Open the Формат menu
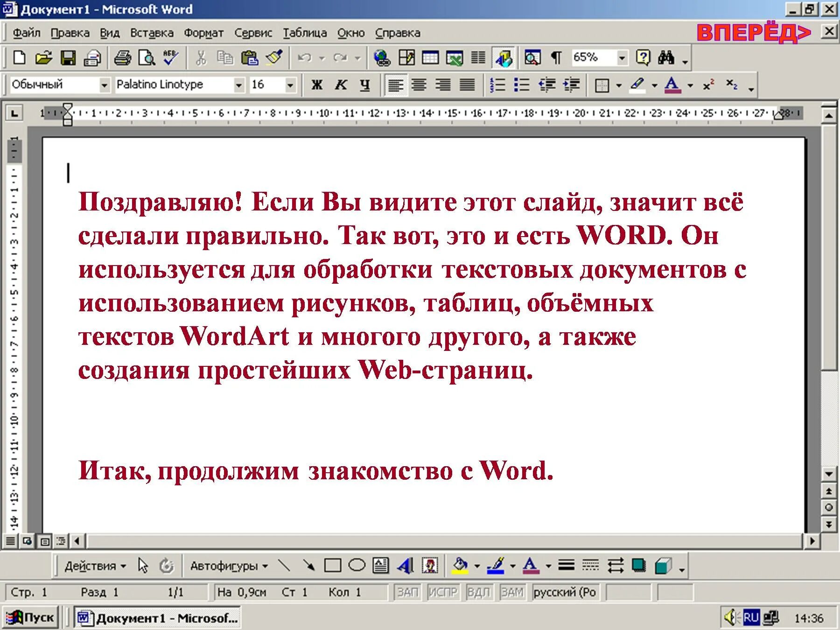 coord(203,33)
